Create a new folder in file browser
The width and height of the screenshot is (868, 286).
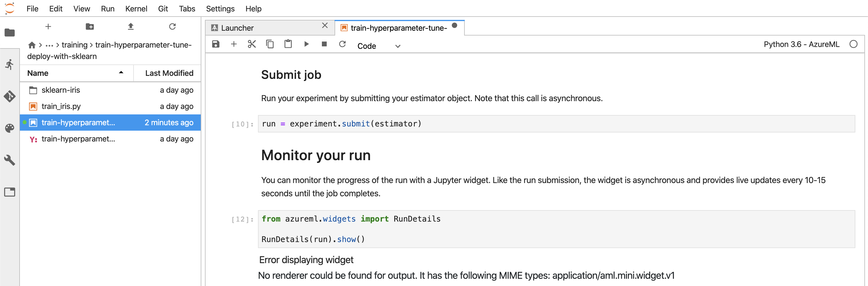[x=90, y=26]
